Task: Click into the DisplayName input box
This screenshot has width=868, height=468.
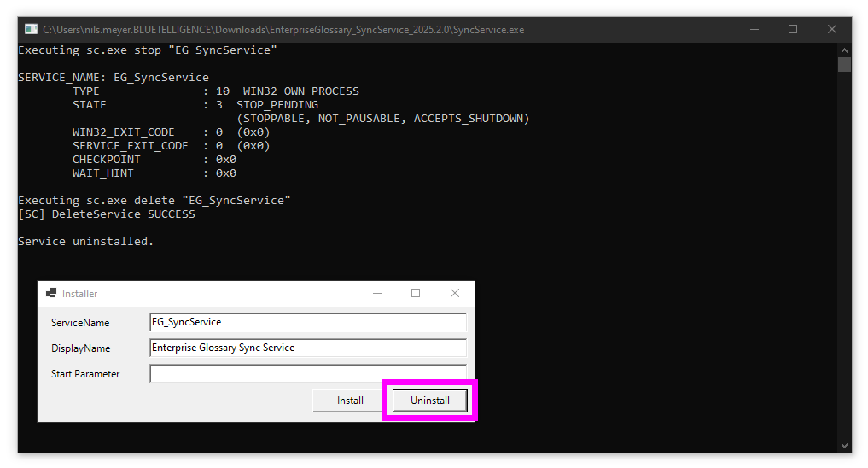Action: point(307,348)
